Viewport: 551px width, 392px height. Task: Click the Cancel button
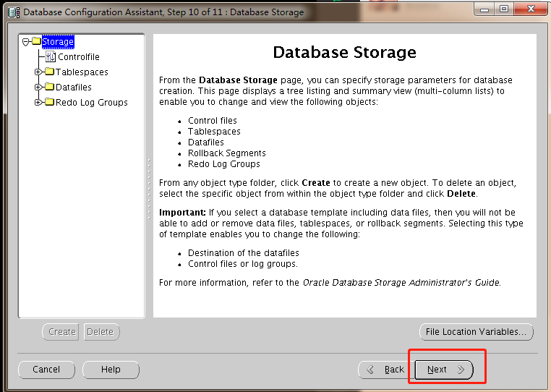[x=46, y=370]
